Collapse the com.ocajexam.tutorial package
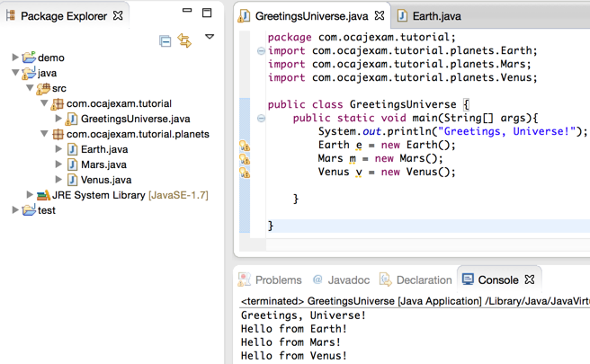Image resolution: width=590 pixels, height=364 pixels. 44,102
